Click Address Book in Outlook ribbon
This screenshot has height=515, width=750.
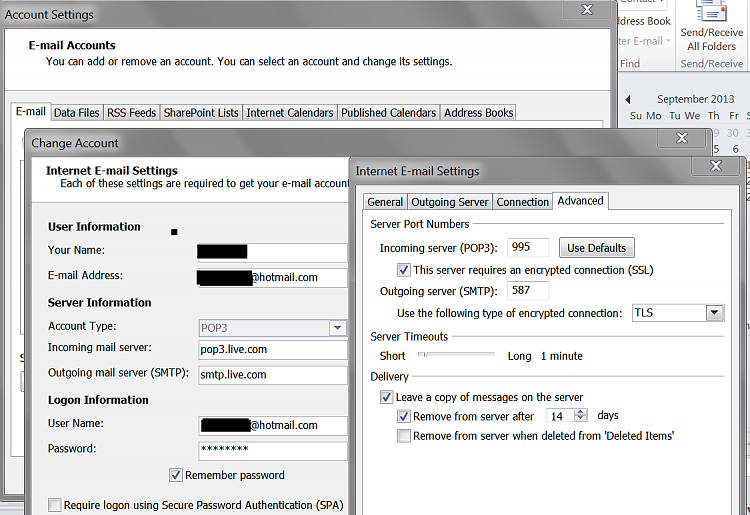(x=644, y=21)
